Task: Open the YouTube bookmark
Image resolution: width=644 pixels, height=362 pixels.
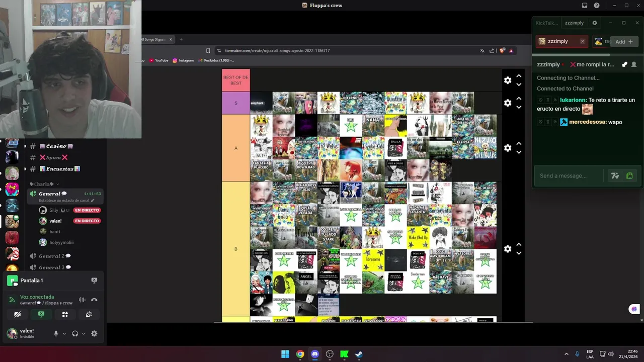Action: pos(158,60)
